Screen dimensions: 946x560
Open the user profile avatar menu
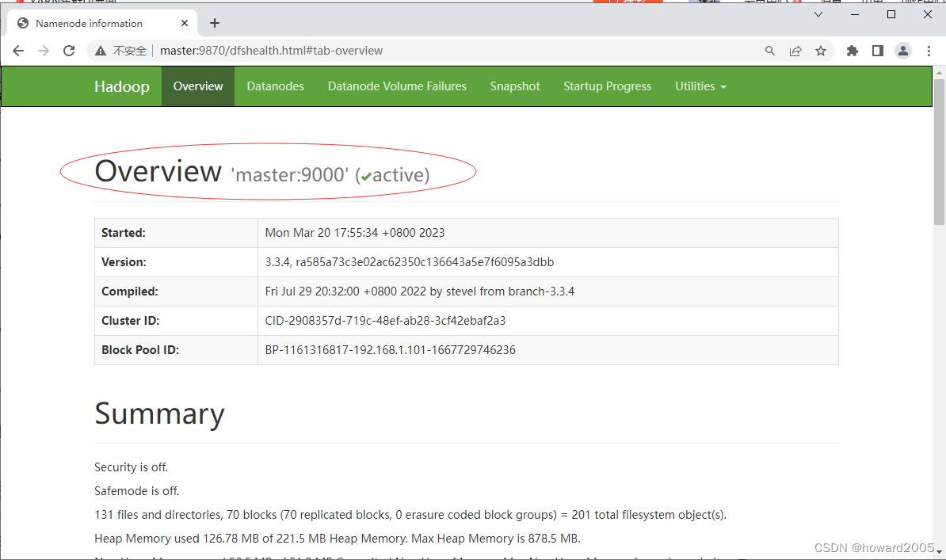click(x=903, y=51)
